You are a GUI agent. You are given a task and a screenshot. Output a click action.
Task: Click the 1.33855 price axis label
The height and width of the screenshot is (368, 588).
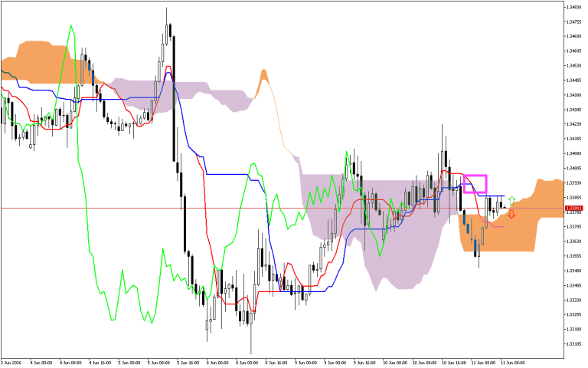(x=574, y=198)
